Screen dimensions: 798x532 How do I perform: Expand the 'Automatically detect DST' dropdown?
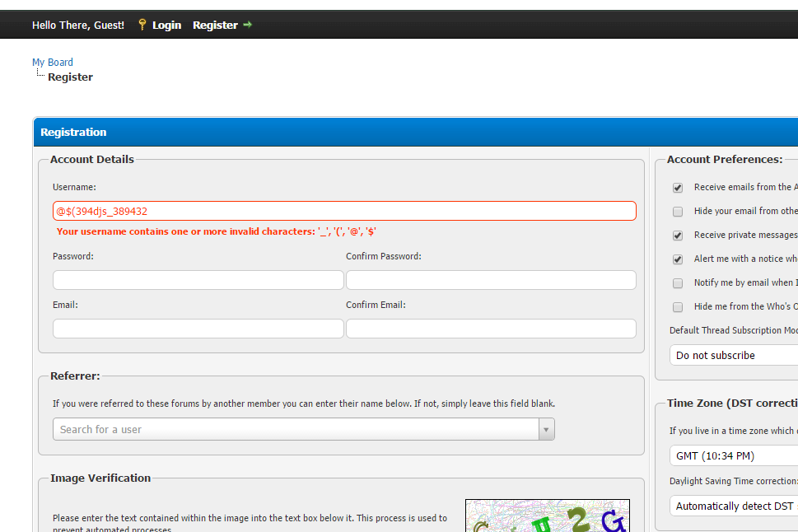(735, 506)
